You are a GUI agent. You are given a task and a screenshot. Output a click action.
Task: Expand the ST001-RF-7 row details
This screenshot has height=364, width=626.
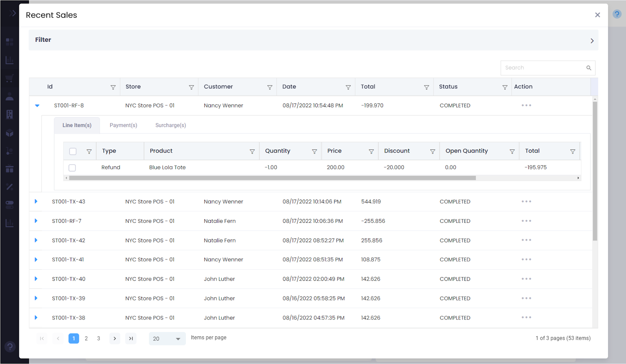(36, 221)
